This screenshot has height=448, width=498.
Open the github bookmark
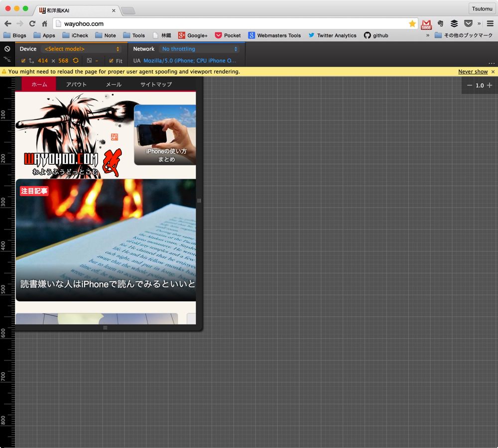click(x=376, y=35)
